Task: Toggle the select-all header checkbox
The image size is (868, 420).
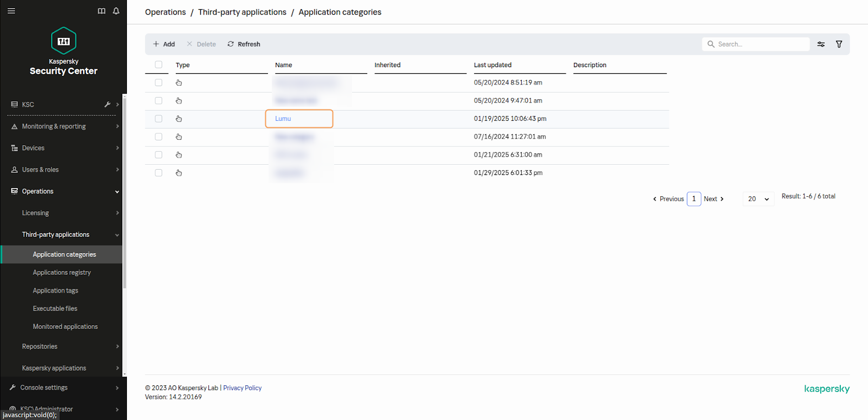Action: [158, 64]
